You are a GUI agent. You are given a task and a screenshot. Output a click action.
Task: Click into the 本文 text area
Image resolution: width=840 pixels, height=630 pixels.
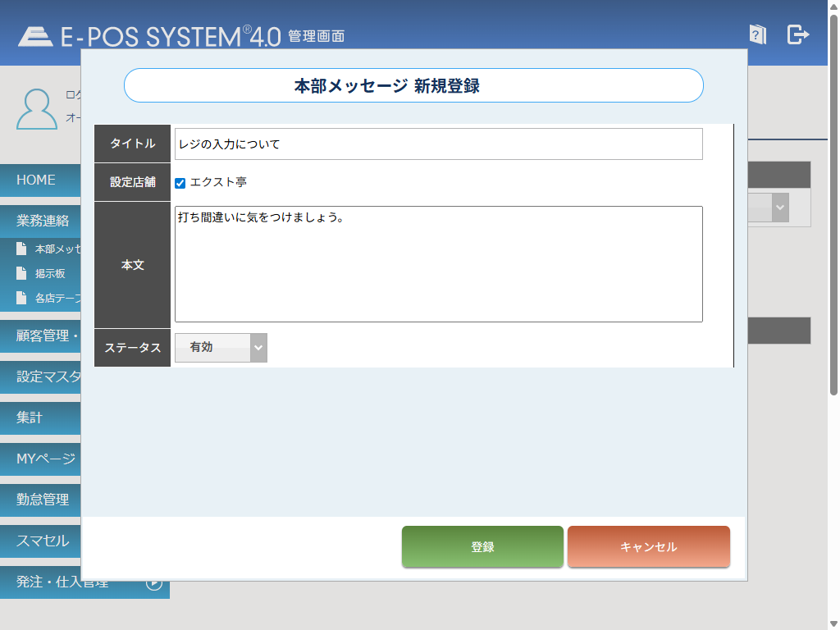[438, 264]
